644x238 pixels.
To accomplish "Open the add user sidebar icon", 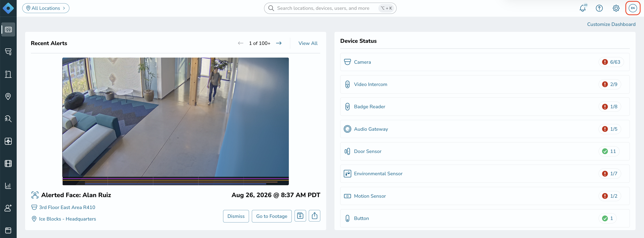I will tap(8, 208).
